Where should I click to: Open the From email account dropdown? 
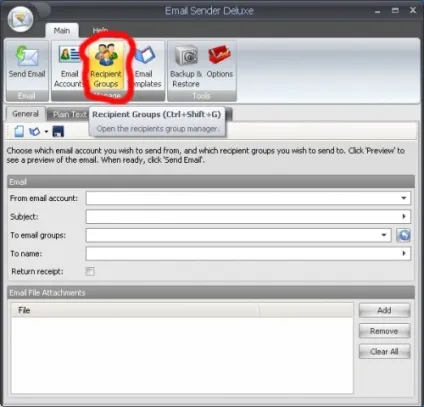point(404,198)
